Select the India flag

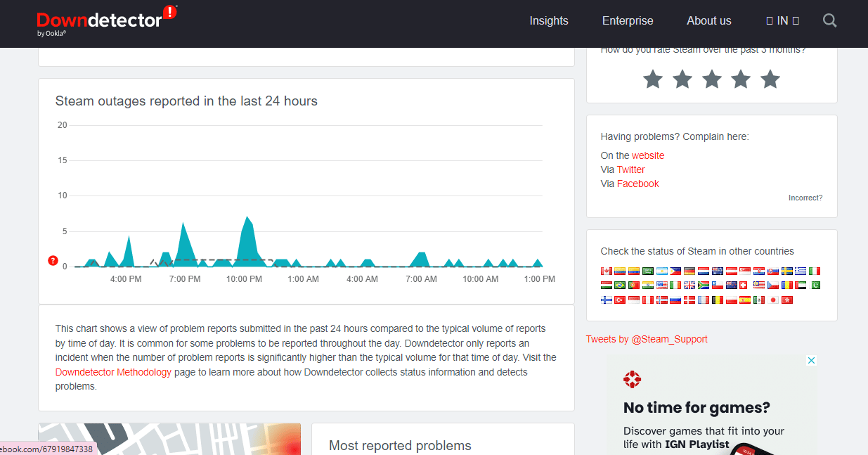point(648,286)
